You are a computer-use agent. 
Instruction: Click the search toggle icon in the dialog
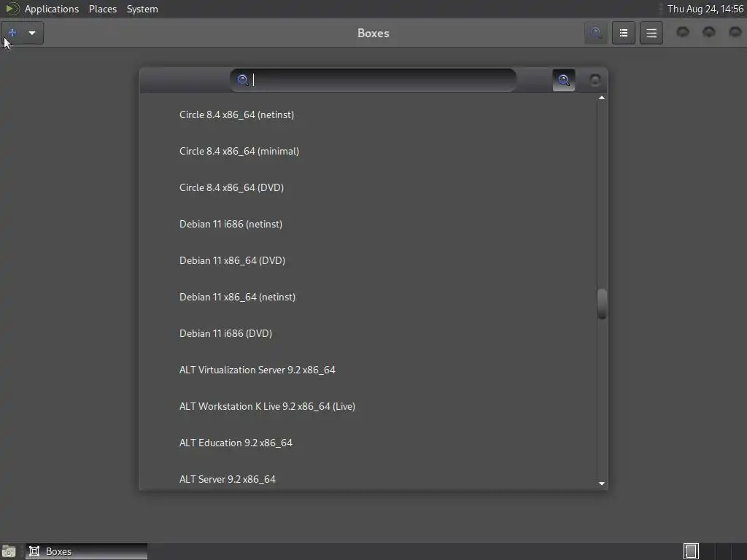click(564, 80)
